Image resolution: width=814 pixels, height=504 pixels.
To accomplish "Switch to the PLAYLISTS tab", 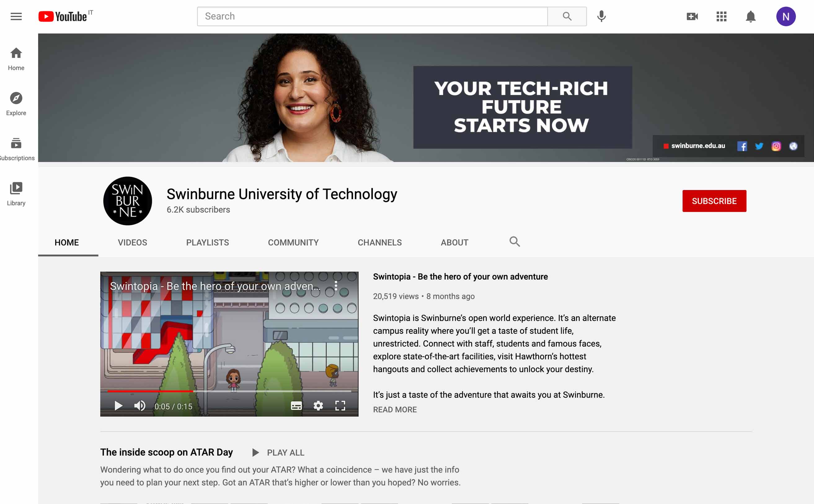I will 207,242.
